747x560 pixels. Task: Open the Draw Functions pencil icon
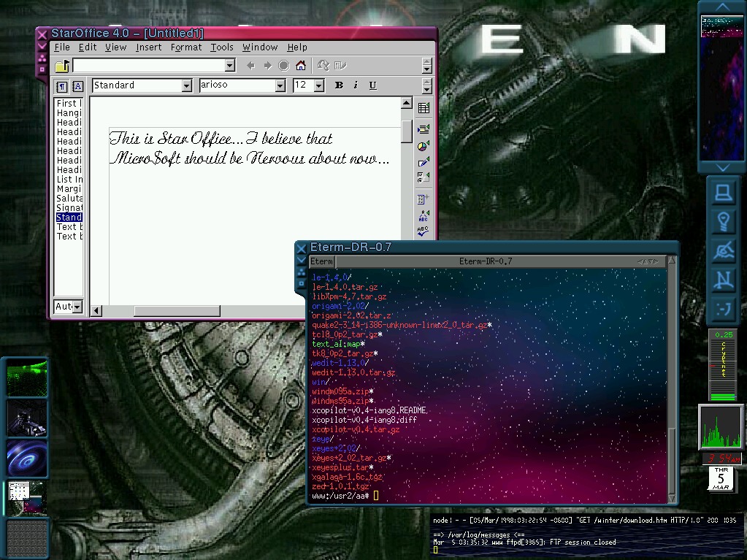coord(424,162)
